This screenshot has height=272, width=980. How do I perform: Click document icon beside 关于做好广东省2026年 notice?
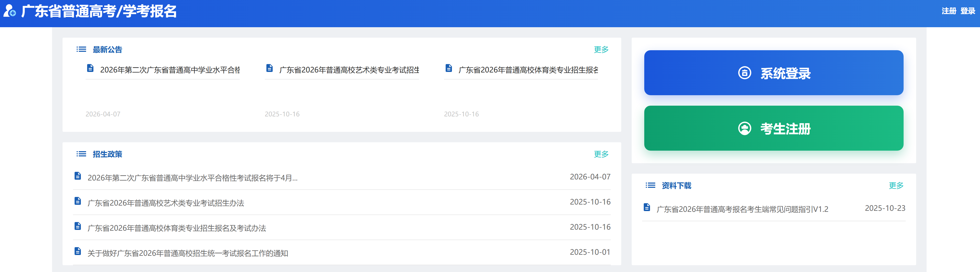tap(78, 251)
